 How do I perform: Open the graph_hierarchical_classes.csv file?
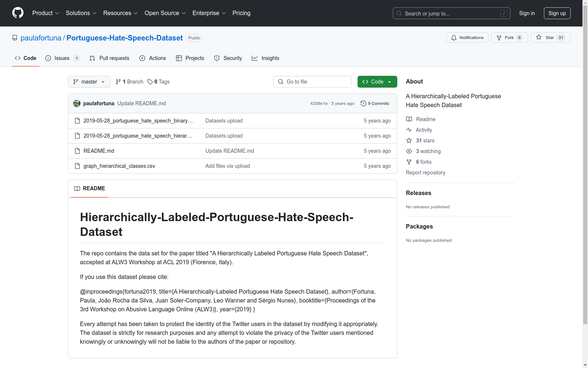[119, 166]
